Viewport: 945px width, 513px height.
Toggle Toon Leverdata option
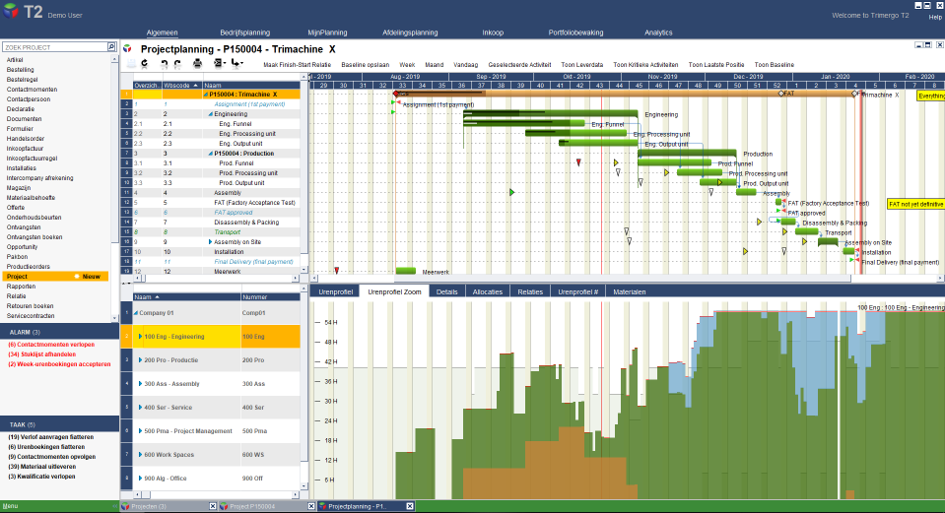coord(582,65)
